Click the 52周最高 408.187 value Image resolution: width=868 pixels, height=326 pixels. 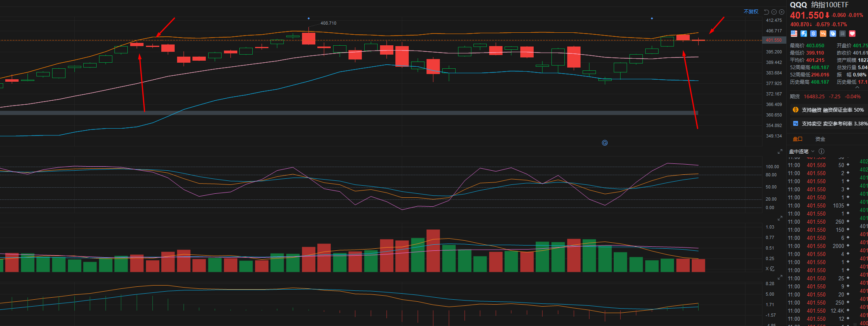point(820,68)
